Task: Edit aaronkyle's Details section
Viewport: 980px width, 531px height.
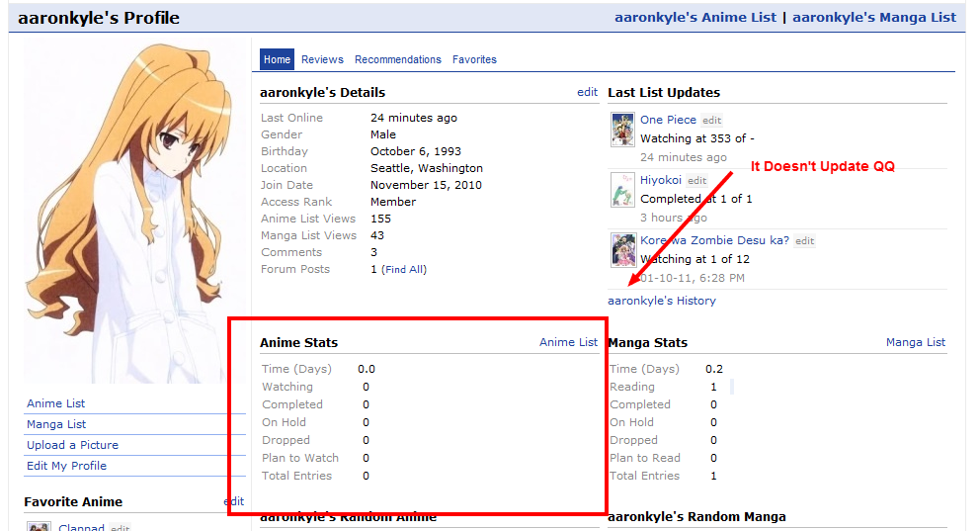Action: [x=587, y=92]
